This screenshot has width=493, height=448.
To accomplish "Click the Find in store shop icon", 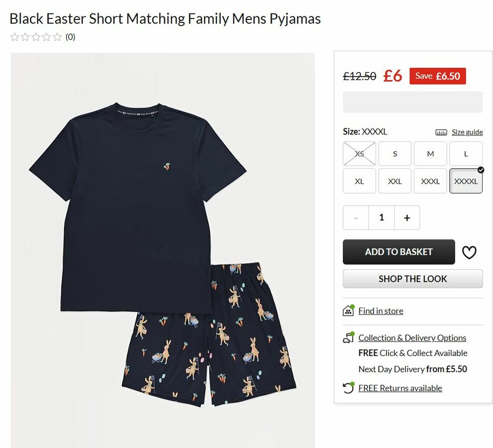I will [x=348, y=311].
